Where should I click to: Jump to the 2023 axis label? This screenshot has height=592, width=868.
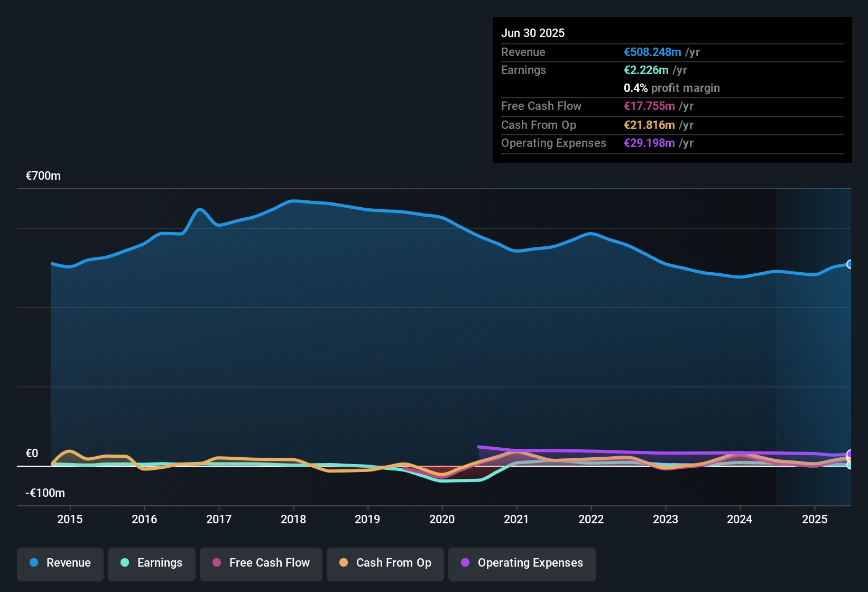666,519
